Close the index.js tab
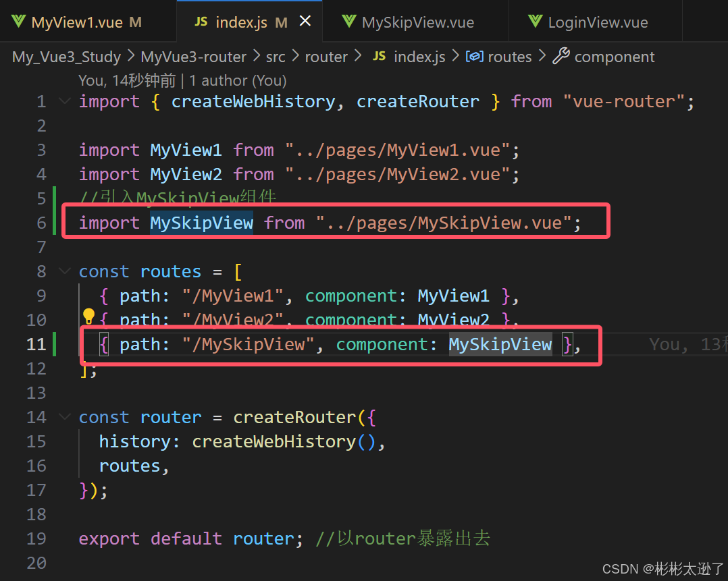Viewport: 728px width, 581px height. point(305,21)
